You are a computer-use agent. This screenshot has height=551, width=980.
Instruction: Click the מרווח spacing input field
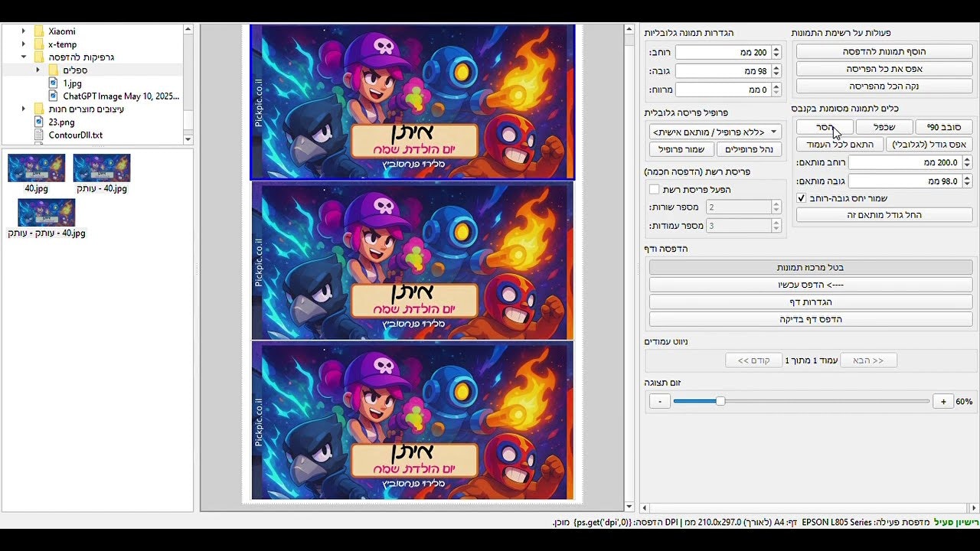click(723, 90)
